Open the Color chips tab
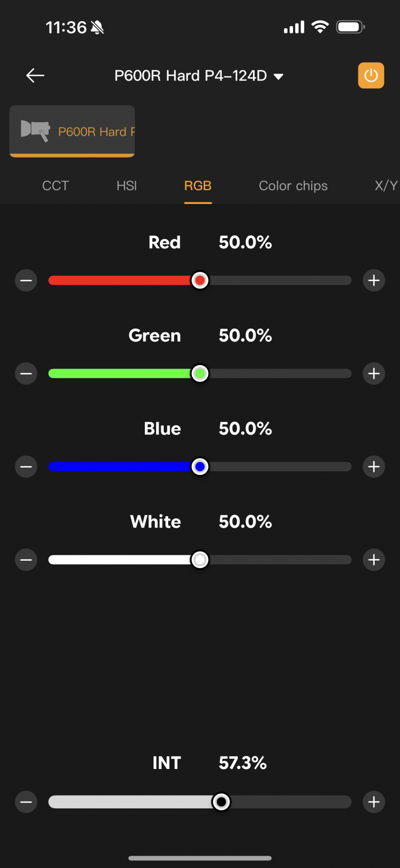Viewport: 400px width, 868px height. pos(293,186)
